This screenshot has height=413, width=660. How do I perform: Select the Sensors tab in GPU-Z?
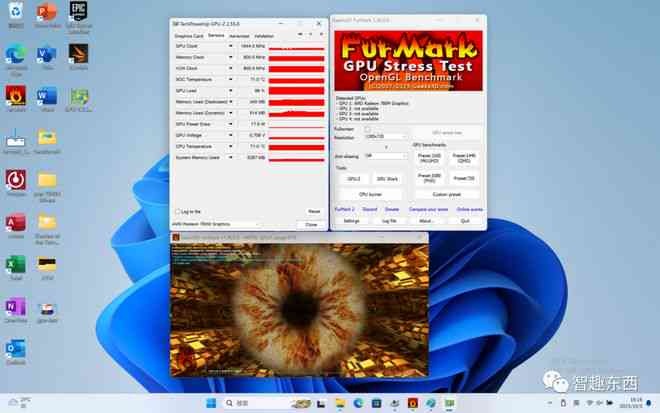pos(216,36)
